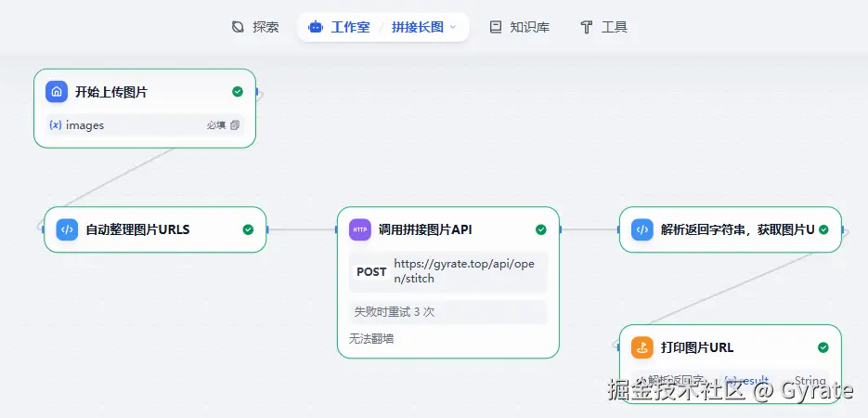Click the 拼接长图 app name
This screenshot has height=418, width=868.
point(418,27)
